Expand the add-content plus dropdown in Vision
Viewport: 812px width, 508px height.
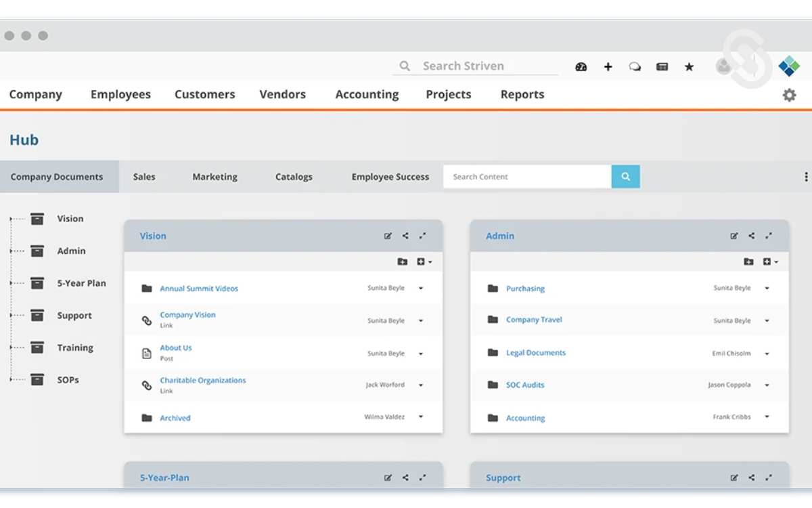tap(424, 262)
